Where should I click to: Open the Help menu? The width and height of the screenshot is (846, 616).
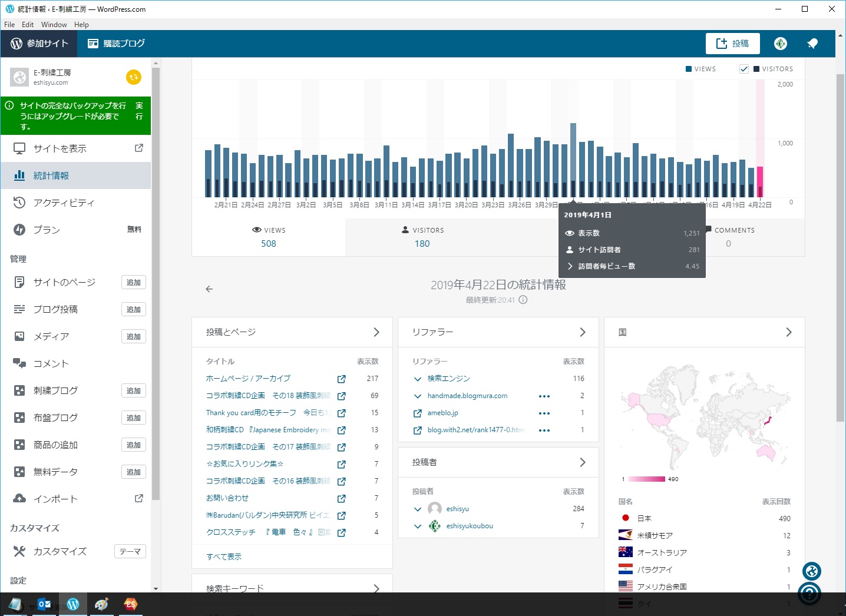(81, 25)
